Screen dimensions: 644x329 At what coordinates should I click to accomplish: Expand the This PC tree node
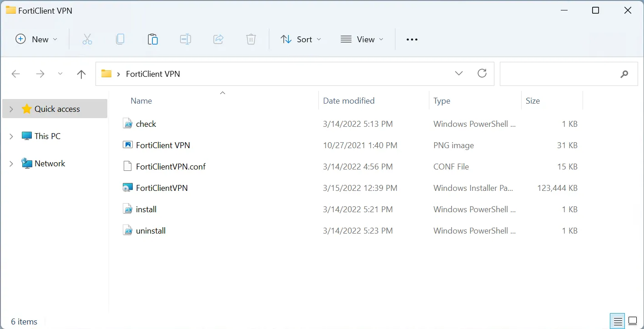(x=11, y=136)
